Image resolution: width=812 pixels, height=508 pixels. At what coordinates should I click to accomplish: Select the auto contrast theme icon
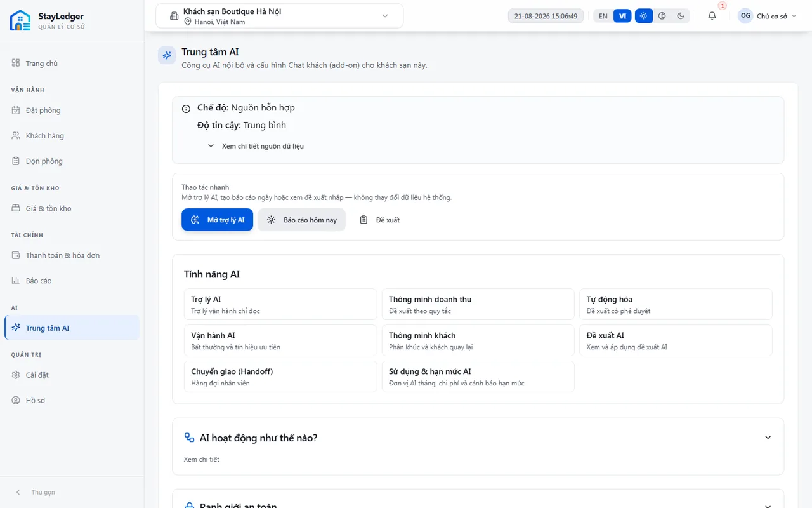pos(662,16)
